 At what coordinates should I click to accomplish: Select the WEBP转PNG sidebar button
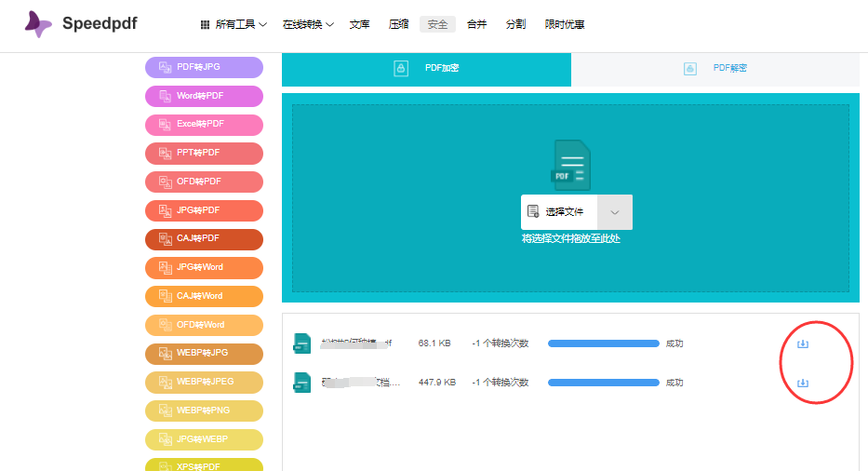tap(205, 410)
